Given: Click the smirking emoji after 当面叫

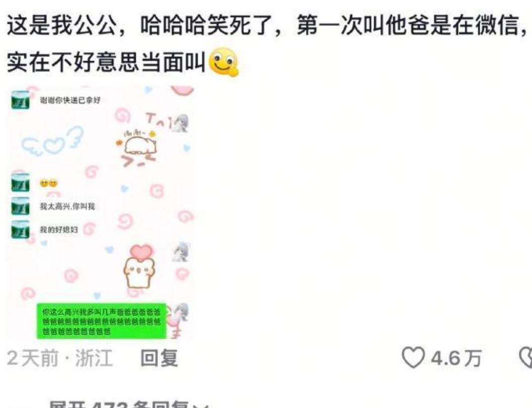Looking at the screenshot, I should point(224,62).
